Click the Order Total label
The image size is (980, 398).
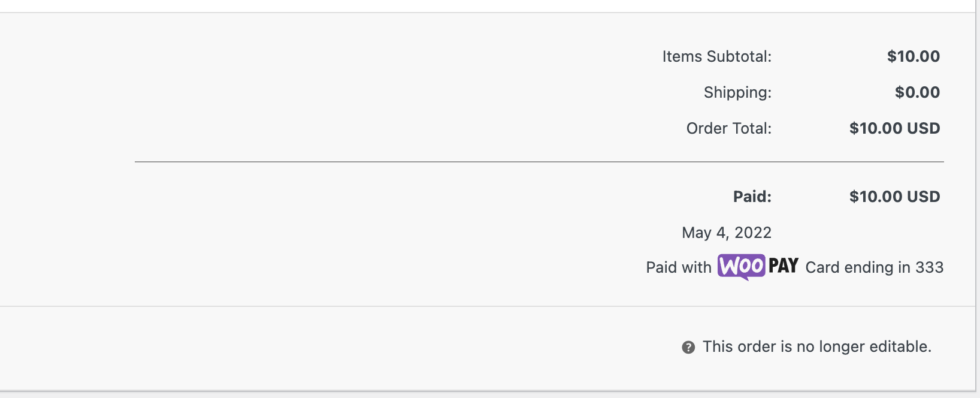(x=729, y=128)
